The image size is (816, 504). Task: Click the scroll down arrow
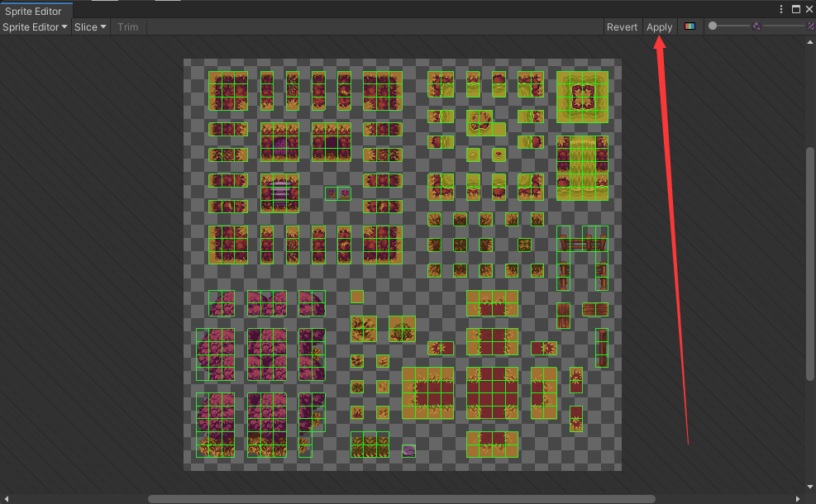pyautogui.click(x=809, y=487)
